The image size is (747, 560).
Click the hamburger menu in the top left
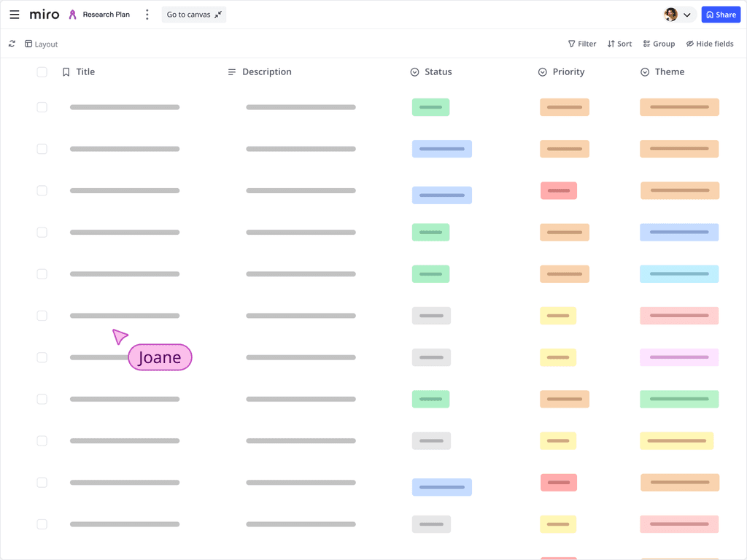[x=15, y=15]
